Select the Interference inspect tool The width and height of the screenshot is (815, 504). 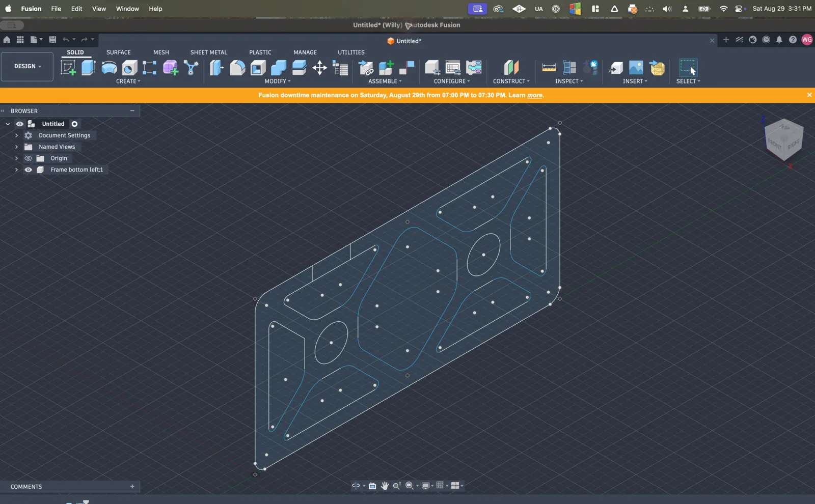tap(569, 67)
